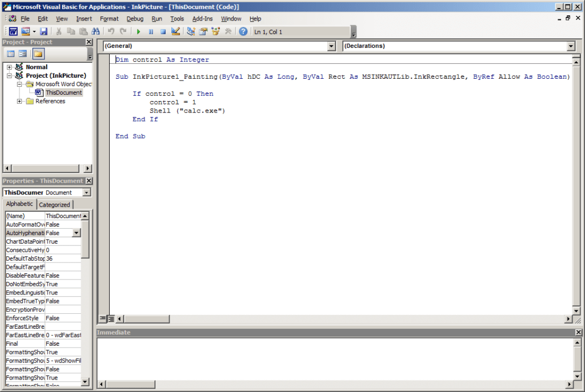Image resolution: width=585 pixels, height=392 pixels.
Task: Click the (Name) property row
Action: click(x=43, y=216)
